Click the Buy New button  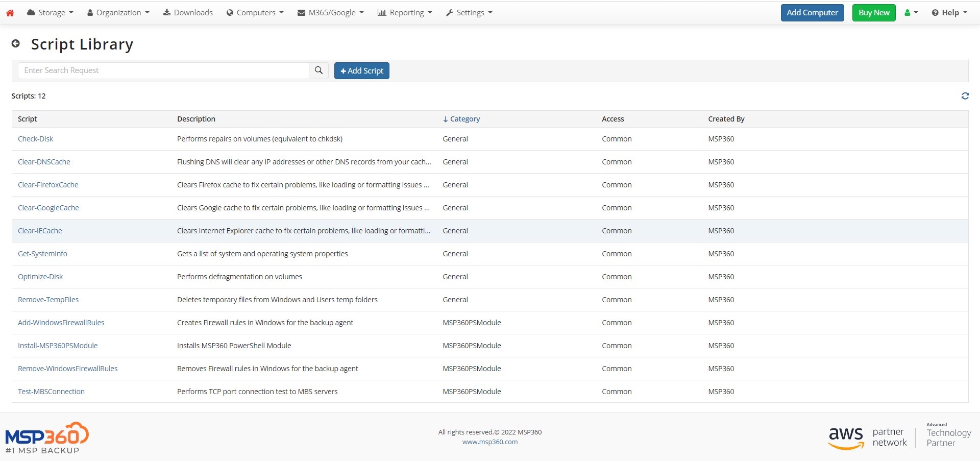tap(874, 13)
